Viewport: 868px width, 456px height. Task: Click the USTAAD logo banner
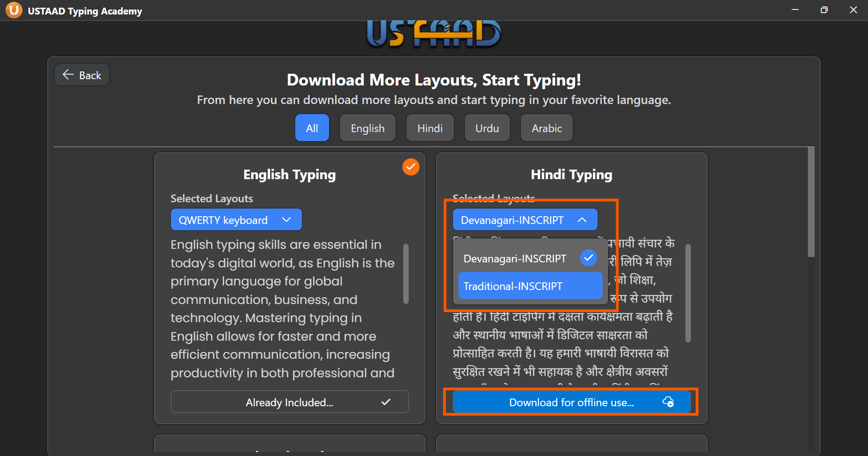[434, 34]
